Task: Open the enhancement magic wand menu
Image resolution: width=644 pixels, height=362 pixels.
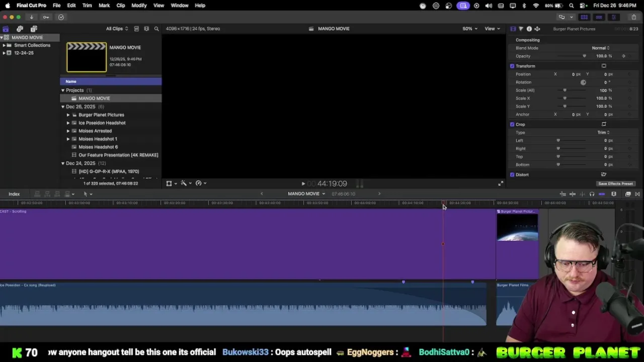Action: (x=186, y=184)
